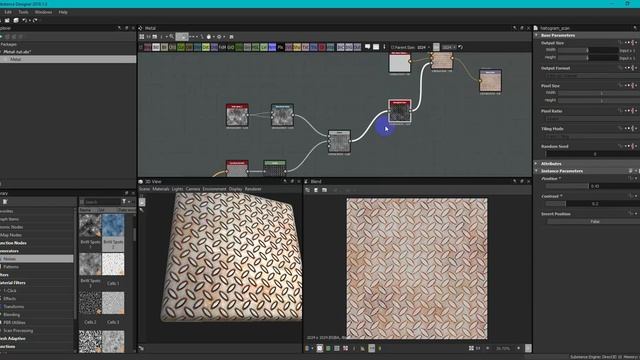This screenshot has height=360, width=640.
Task: Add a Blend node from graph toolbar
Action: pos(156,47)
